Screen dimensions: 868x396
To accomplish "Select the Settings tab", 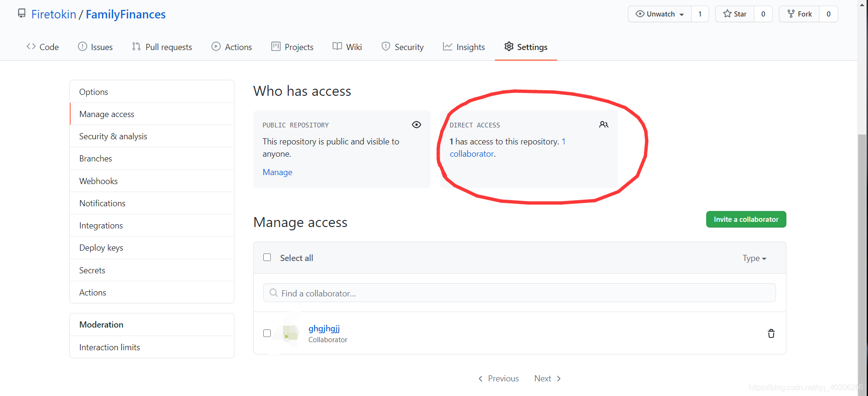I will pos(526,47).
